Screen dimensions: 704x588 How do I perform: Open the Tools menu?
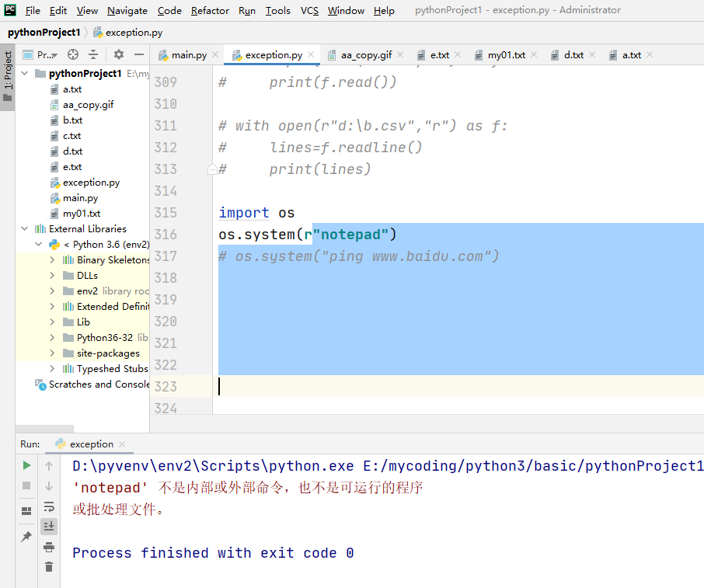[x=278, y=10]
